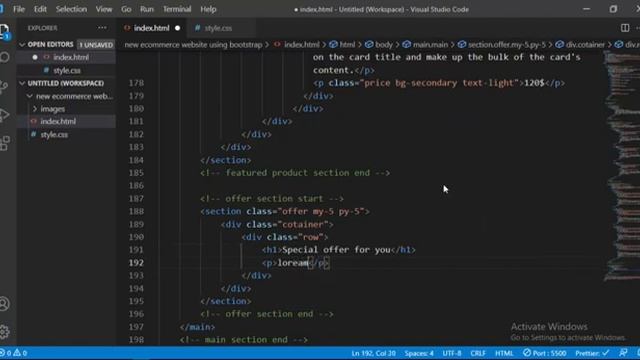Click the project folder breadcrumb

pos(193,45)
